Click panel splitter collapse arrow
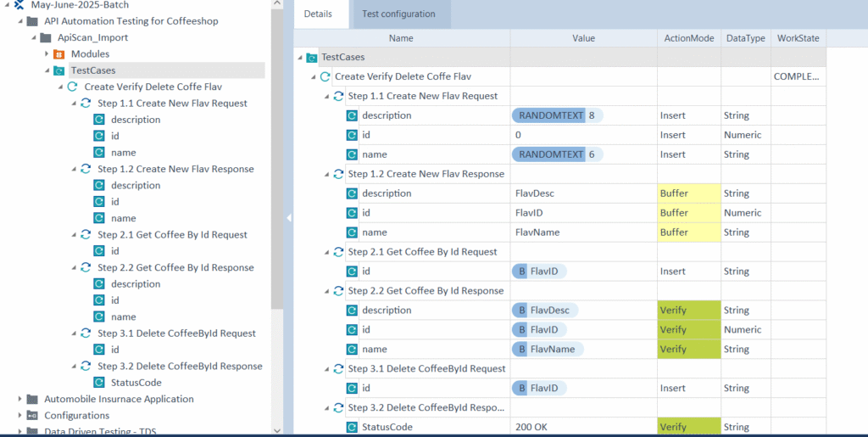Viewport: 868px width, 437px height. [288, 218]
